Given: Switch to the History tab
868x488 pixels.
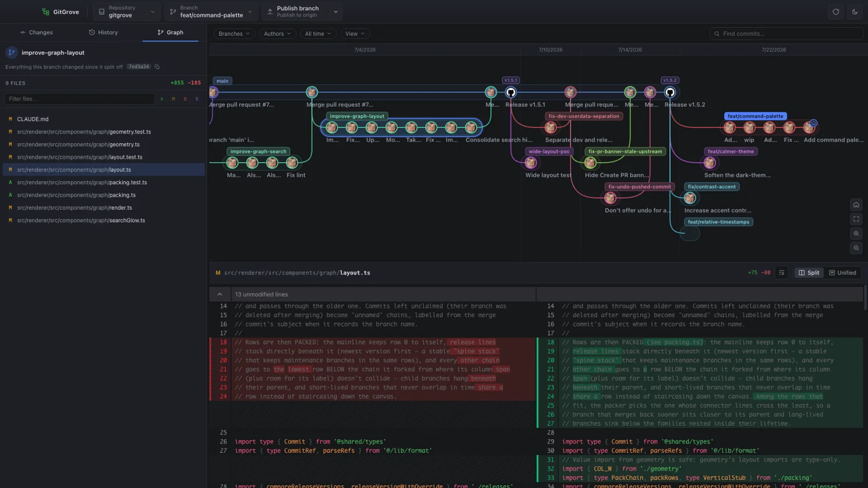Looking at the screenshot, I should pyautogui.click(x=104, y=33).
